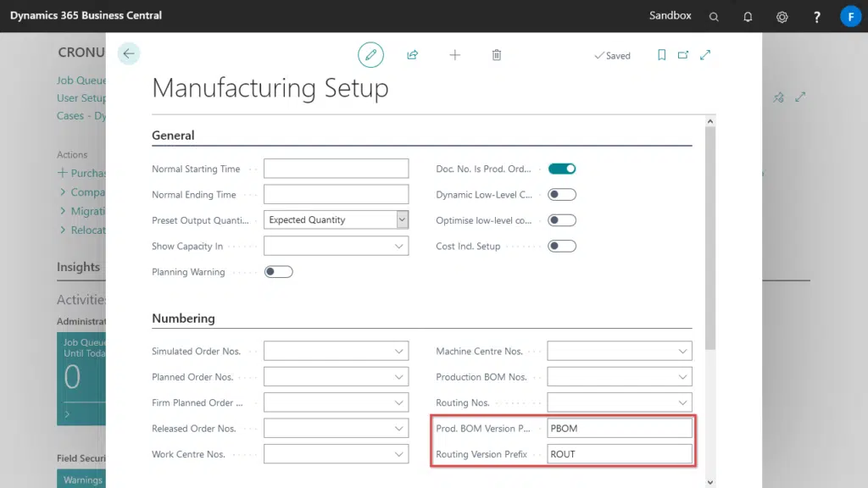Click the pencil edit icon
Viewport: 868px width, 488px height.
(x=370, y=55)
